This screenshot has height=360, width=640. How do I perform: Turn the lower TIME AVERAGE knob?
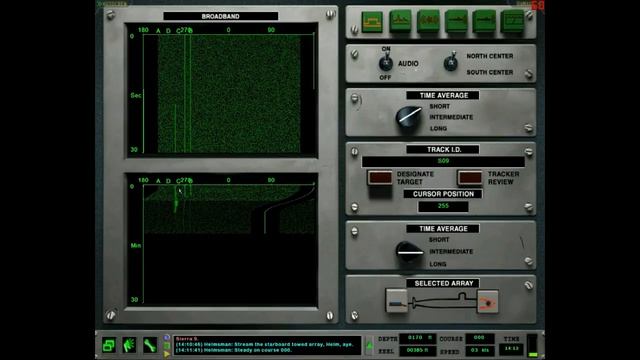click(x=409, y=252)
